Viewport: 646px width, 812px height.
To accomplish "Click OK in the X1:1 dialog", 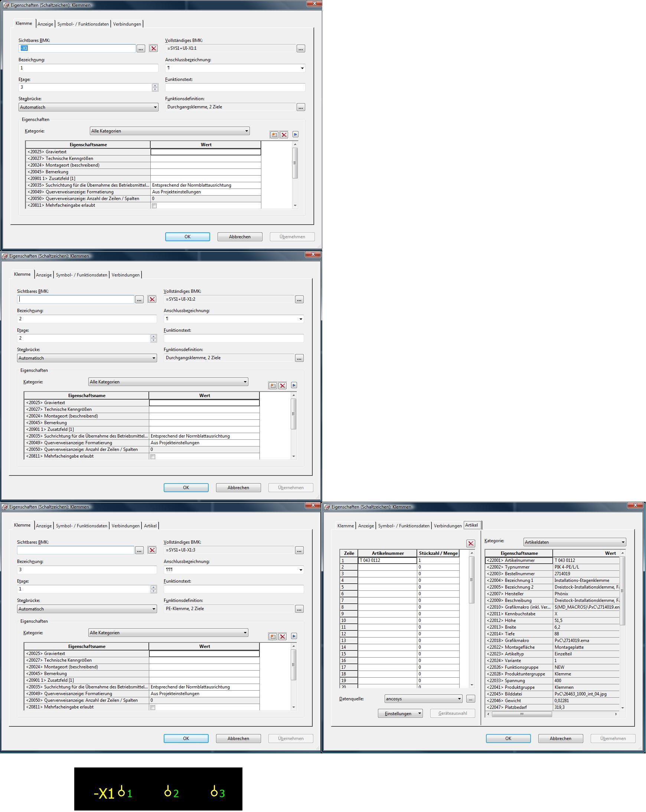I will click(x=187, y=237).
